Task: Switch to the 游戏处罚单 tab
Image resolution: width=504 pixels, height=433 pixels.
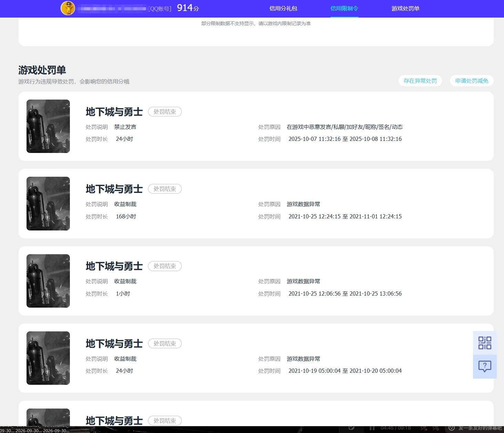Action: pos(406,8)
